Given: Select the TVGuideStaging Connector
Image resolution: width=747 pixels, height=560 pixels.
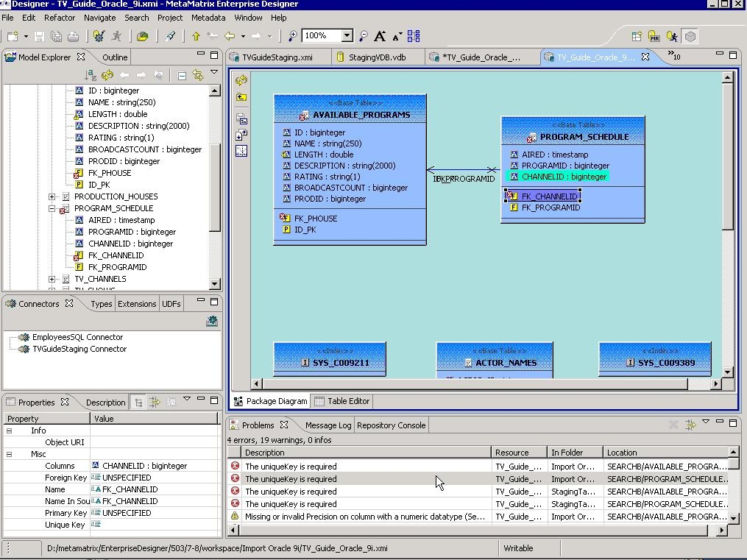Looking at the screenshot, I should click(79, 349).
